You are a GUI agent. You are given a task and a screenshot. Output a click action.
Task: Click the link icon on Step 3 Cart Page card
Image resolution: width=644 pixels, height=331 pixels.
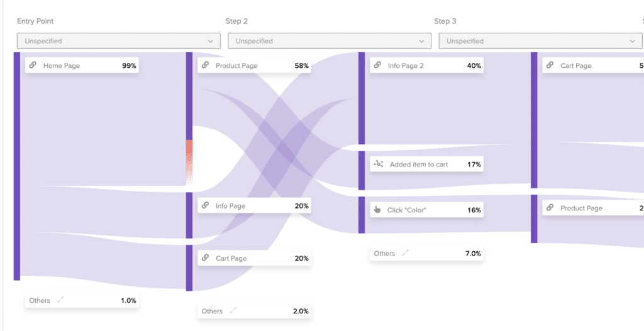coord(550,65)
